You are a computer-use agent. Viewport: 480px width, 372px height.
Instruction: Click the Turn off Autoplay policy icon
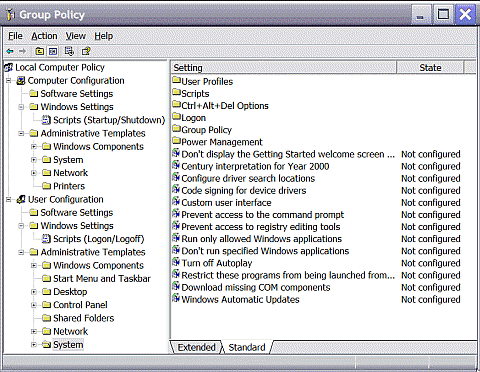coord(176,262)
